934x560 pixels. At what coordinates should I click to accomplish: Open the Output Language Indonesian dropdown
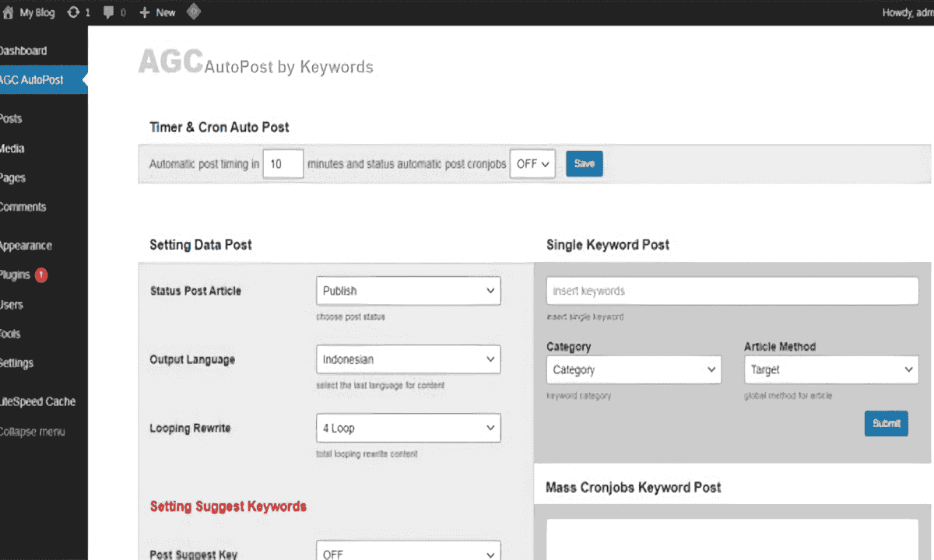[x=409, y=359]
